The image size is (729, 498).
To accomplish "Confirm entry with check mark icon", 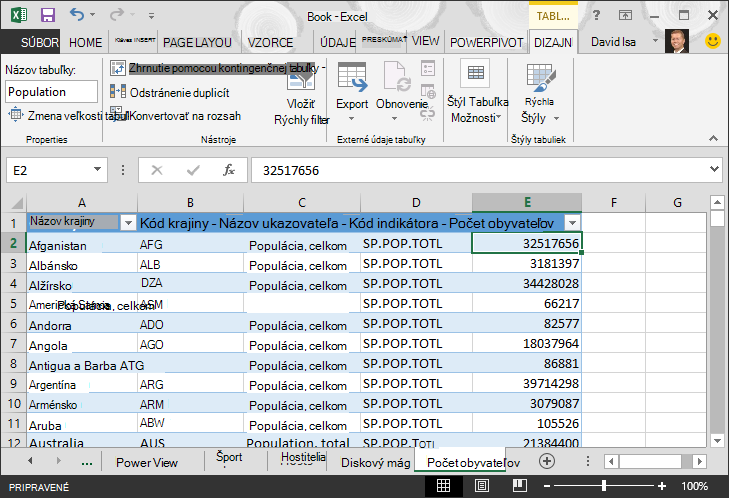I will pos(193,170).
